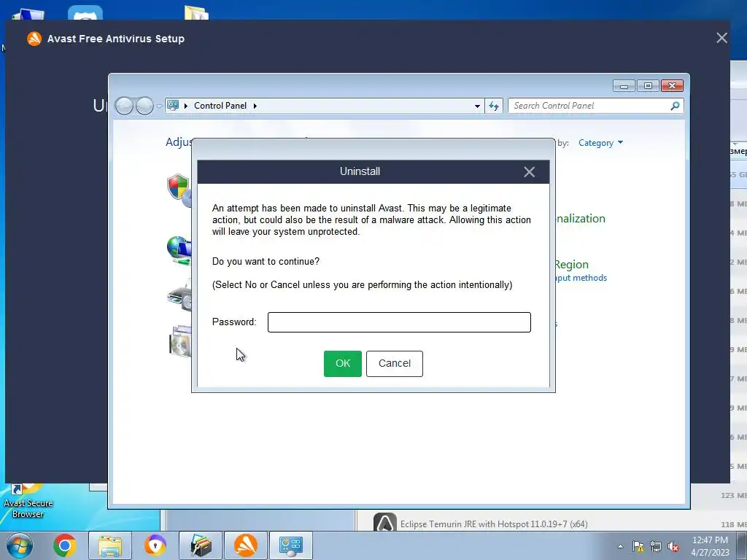Click the network tray icon
Image resolution: width=747 pixels, height=560 pixels.
(x=656, y=546)
